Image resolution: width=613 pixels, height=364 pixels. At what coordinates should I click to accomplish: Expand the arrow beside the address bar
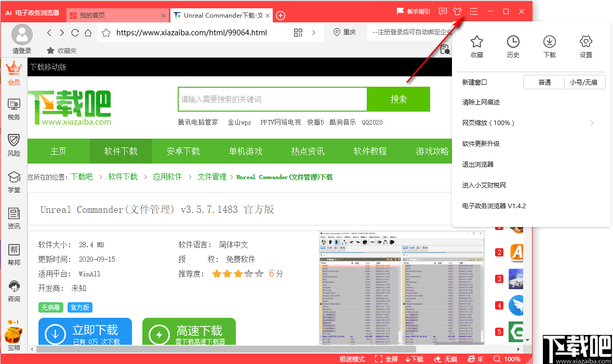coord(313,32)
